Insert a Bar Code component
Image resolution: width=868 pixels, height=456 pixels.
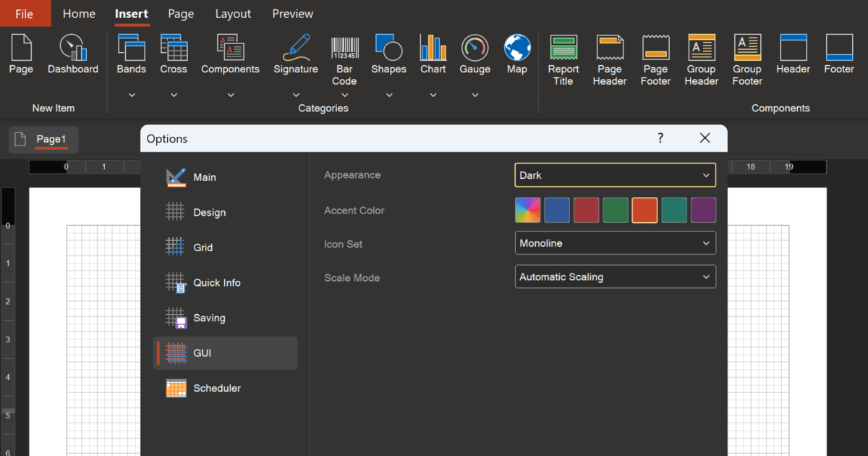pos(344,54)
